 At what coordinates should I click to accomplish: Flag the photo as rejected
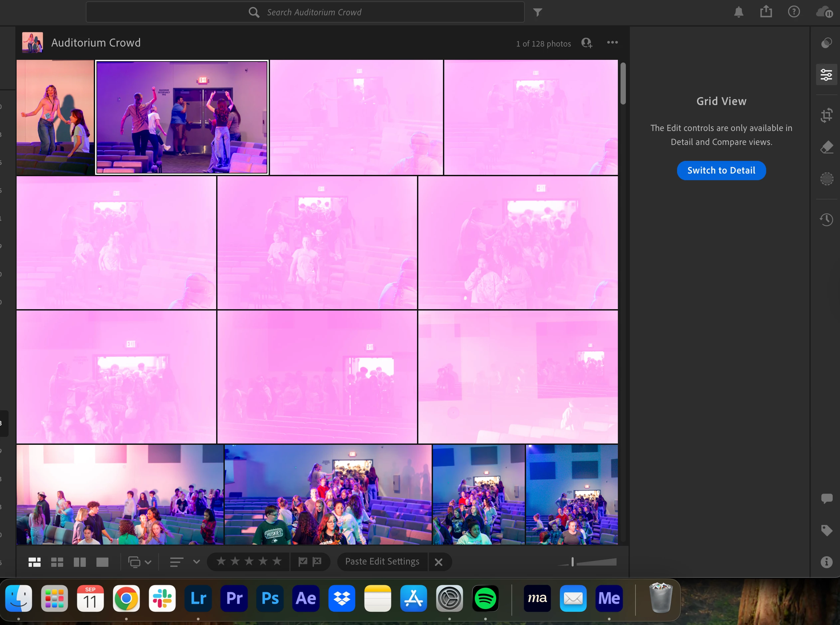tap(317, 562)
